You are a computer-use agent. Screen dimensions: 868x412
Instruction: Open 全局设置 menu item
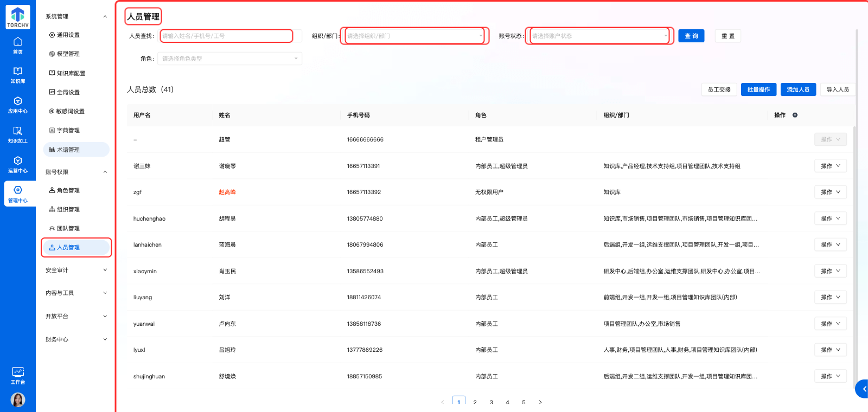click(x=76, y=92)
